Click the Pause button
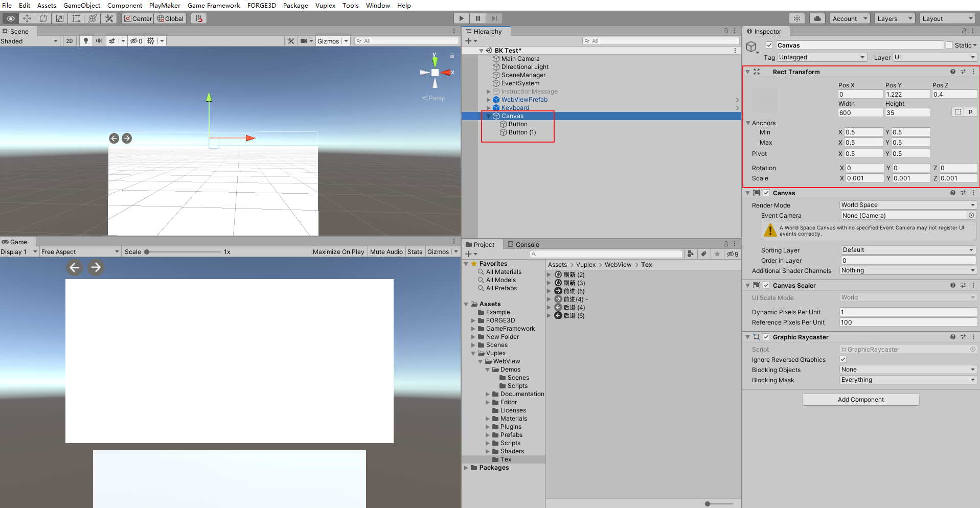 click(x=477, y=18)
